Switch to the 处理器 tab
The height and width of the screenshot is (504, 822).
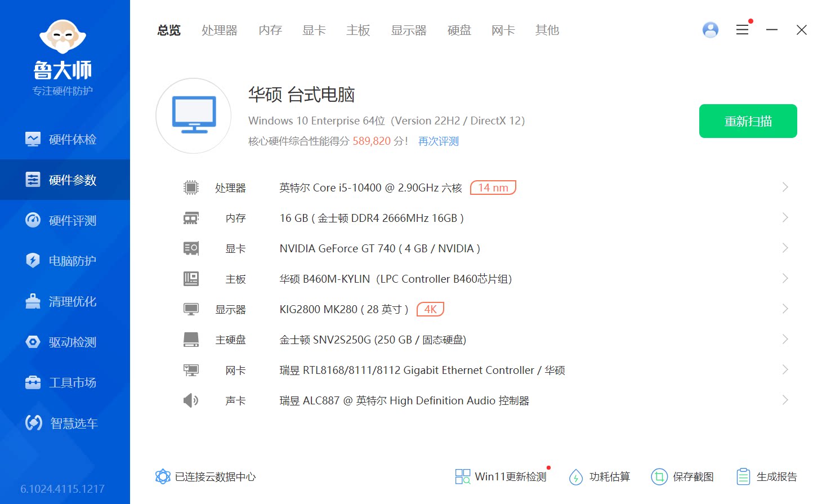[220, 30]
